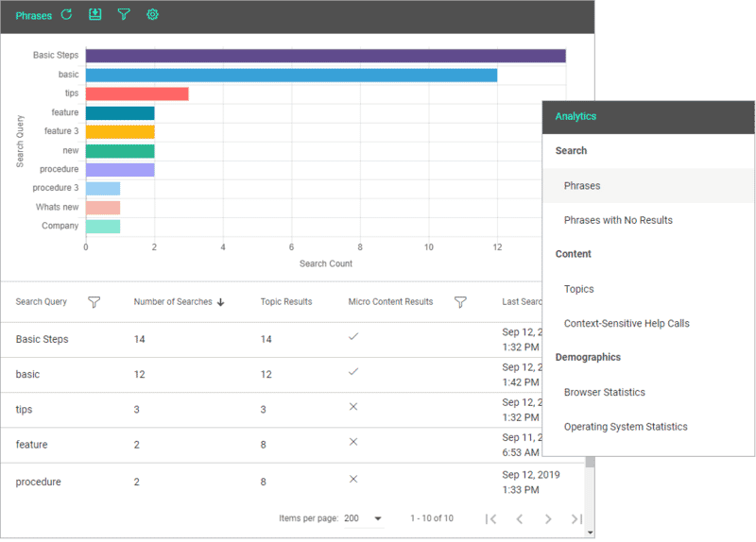Sort by Micro Content Results column header
The image size is (756, 542).
(x=390, y=301)
